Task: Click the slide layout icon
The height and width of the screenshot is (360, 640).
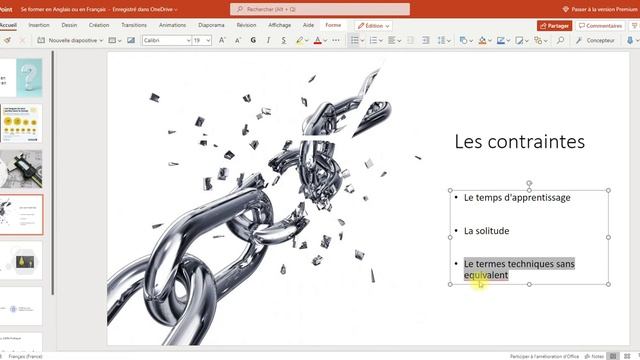Action: 112,40
